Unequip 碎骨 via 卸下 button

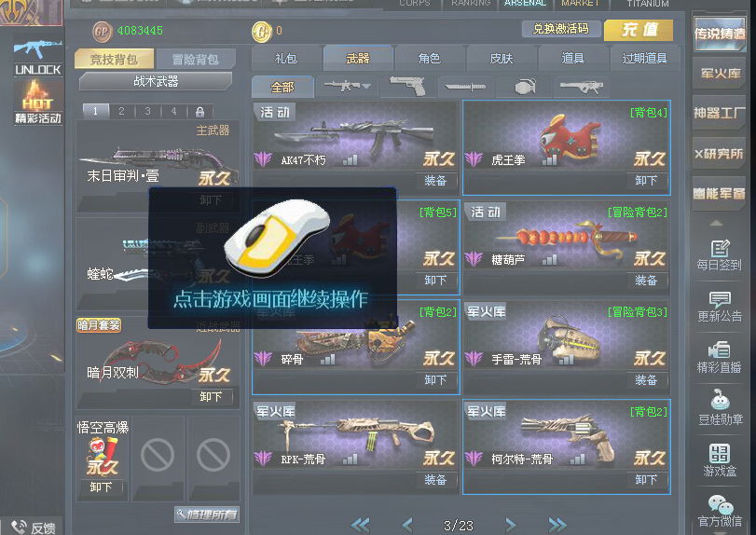point(435,380)
